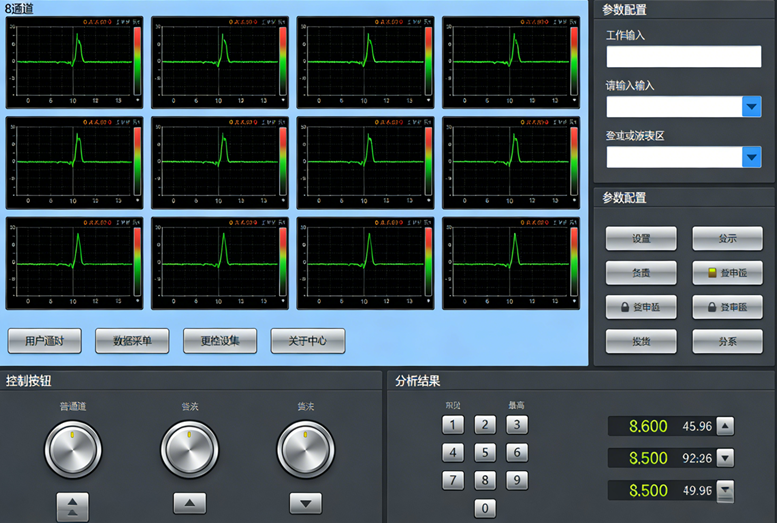This screenshot has width=777, height=523.
Task: Open the 请输入输入 dropdown arrow
Action: point(751,107)
